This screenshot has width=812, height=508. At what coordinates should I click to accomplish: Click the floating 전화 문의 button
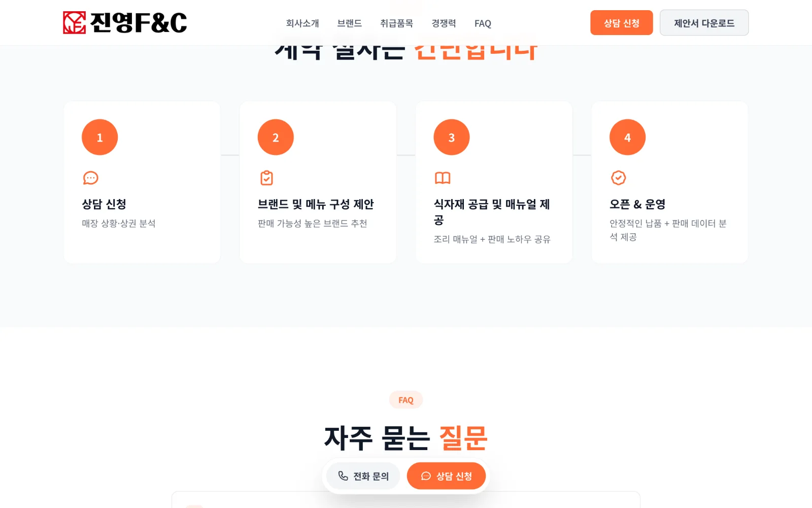tap(363, 476)
